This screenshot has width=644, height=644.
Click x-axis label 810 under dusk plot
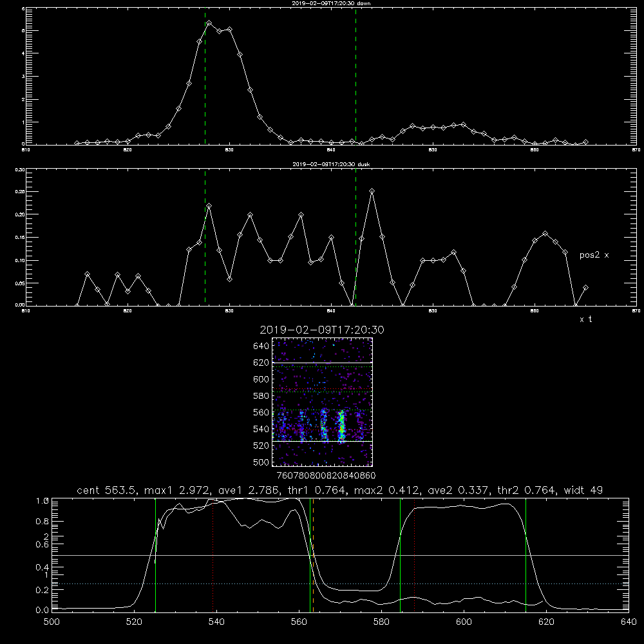26,311
